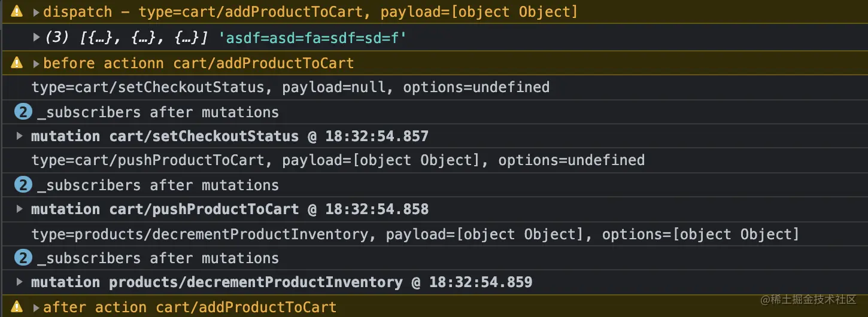Click the 'asdf=asd=fa=sdf=sd=f' string value
The height and width of the screenshot is (317, 868).
pos(312,38)
